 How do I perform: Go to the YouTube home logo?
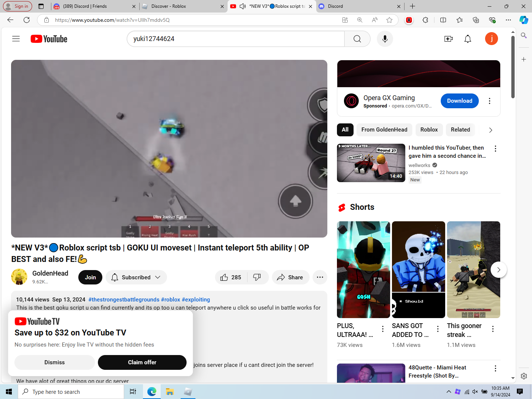(49, 39)
